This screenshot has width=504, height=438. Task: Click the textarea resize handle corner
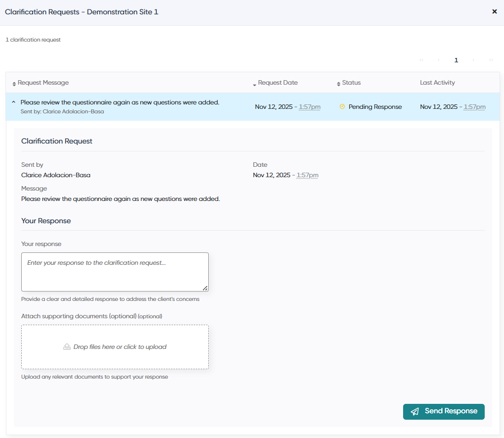(205, 288)
